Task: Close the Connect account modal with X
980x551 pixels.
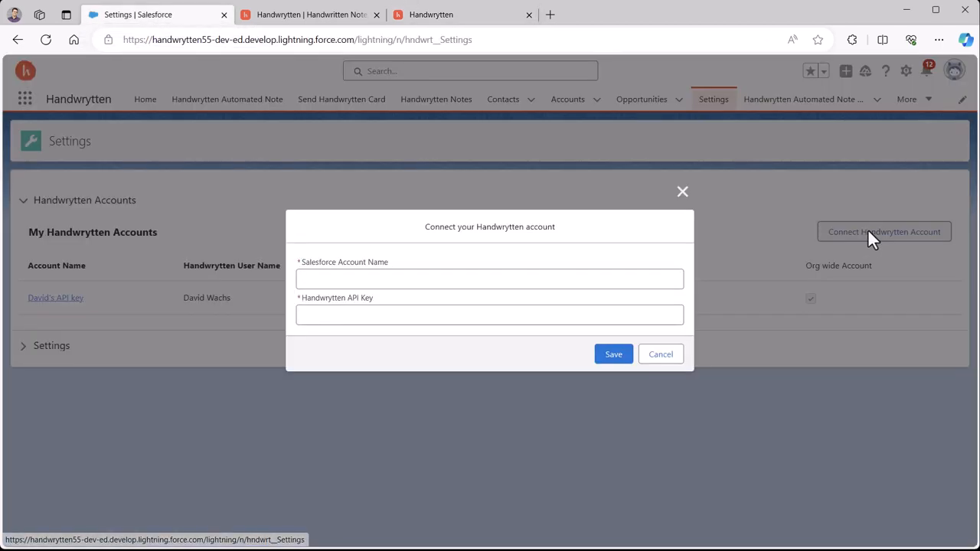Action: 682,191
